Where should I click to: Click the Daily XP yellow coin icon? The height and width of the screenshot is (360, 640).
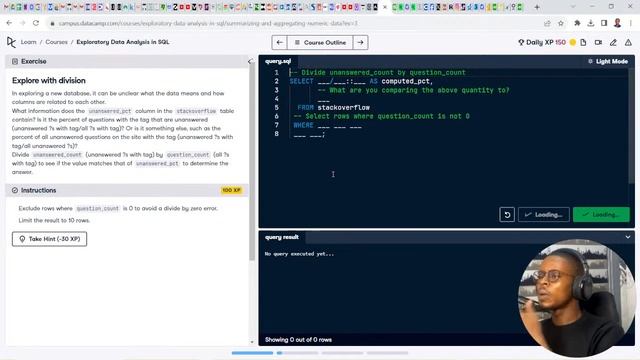(573, 42)
